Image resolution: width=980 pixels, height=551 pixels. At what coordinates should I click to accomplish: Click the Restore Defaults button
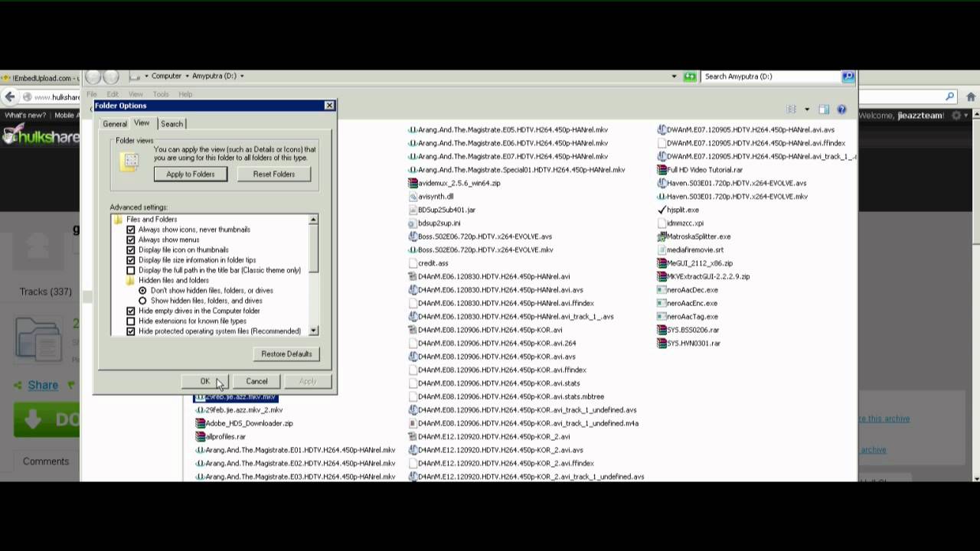coord(286,354)
